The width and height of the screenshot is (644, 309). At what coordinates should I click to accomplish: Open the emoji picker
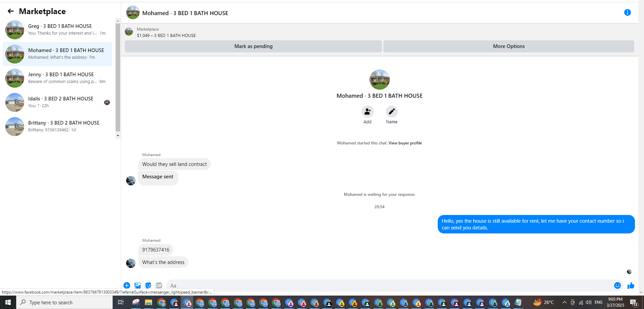pyautogui.click(x=618, y=285)
